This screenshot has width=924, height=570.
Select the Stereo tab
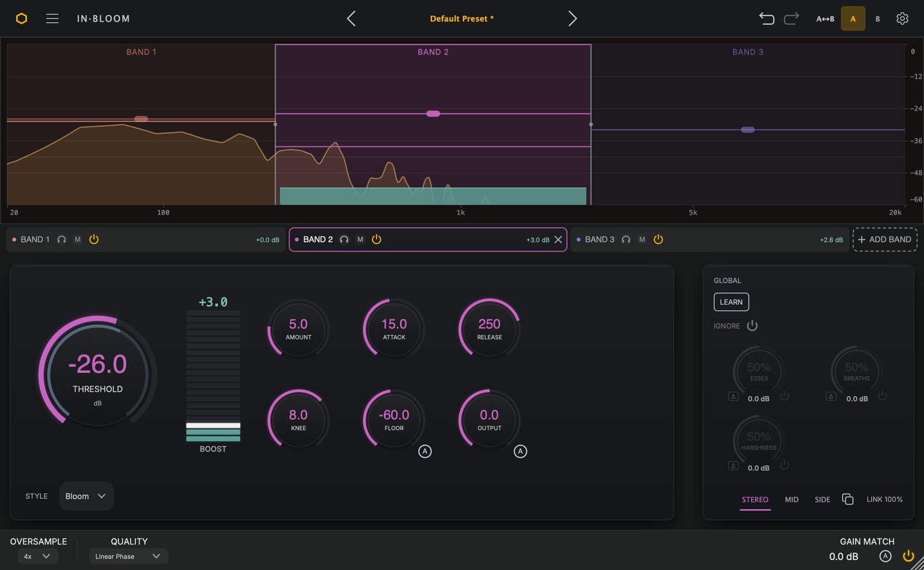755,500
